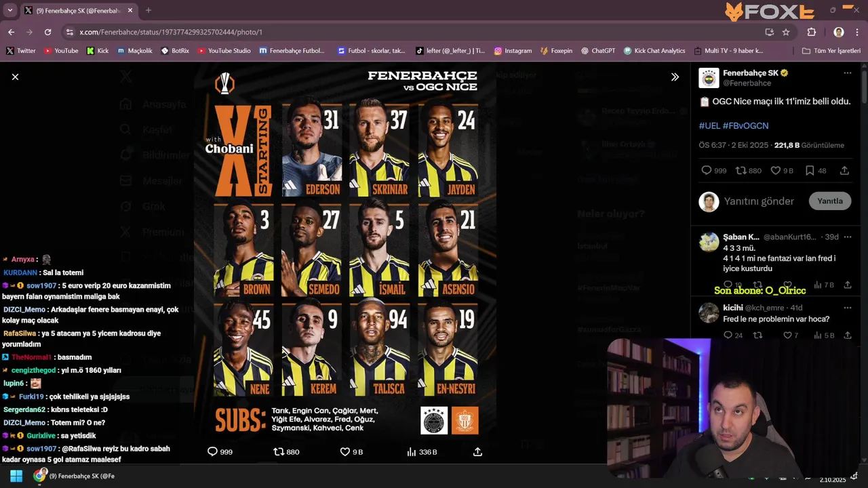Screen dimensions: 868x488
Task: Like the Fenerbahçe tweet showing 9 B in panel
Action: (x=776, y=171)
